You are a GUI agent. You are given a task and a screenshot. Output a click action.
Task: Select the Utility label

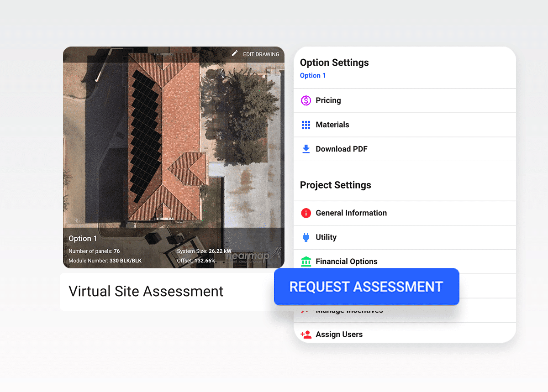click(x=326, y=237)
